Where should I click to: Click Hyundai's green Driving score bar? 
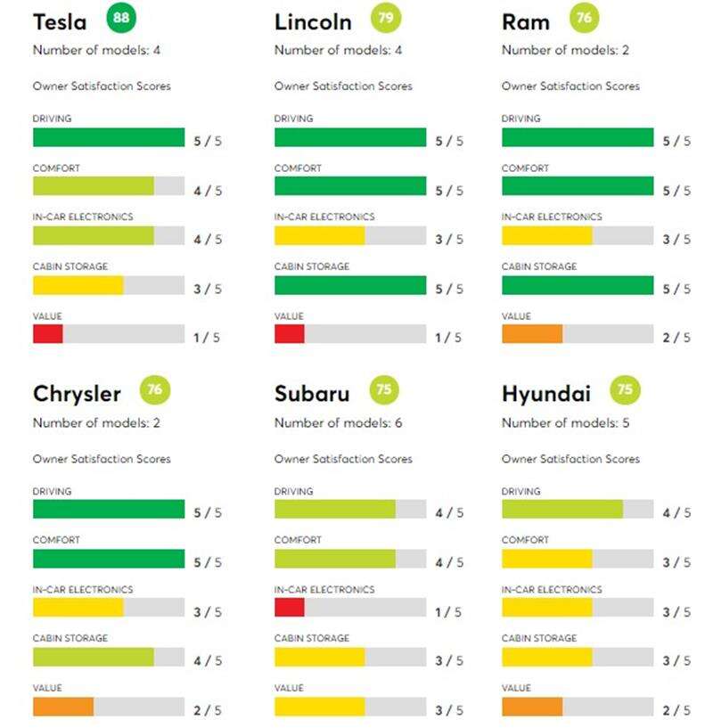point(561,510)
